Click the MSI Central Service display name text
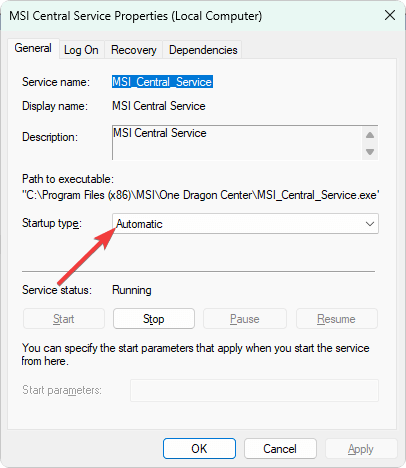 click(159, 106)
